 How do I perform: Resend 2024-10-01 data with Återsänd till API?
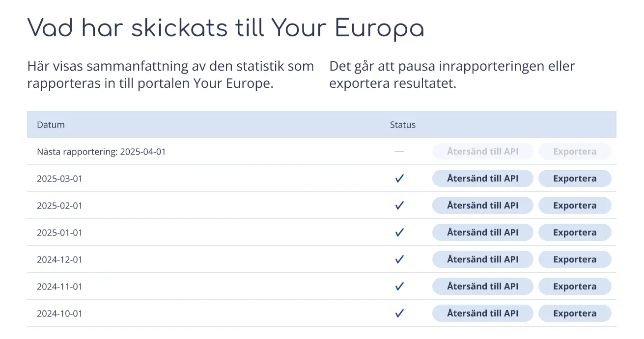tap(482, 313)
